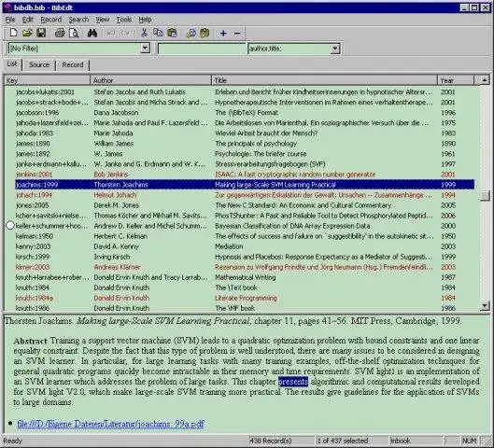Click the list scrollbar up arrow
Image resolution: width=494 pixels, height=448 pixels.
pos(485,80)
